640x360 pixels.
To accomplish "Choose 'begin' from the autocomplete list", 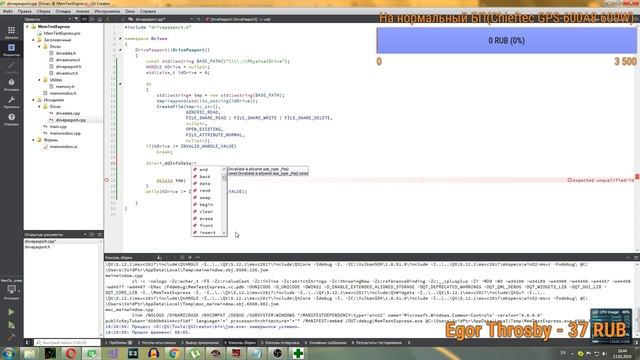I will pos(206,204).
